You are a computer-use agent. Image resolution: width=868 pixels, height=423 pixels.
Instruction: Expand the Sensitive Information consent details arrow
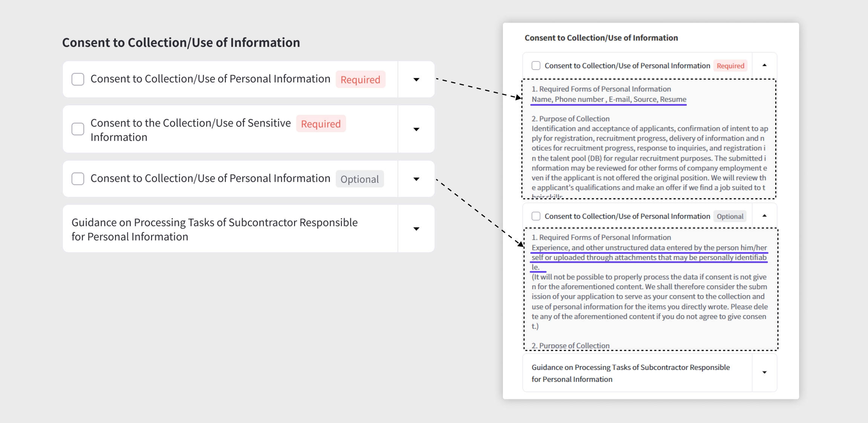point(416,129)
